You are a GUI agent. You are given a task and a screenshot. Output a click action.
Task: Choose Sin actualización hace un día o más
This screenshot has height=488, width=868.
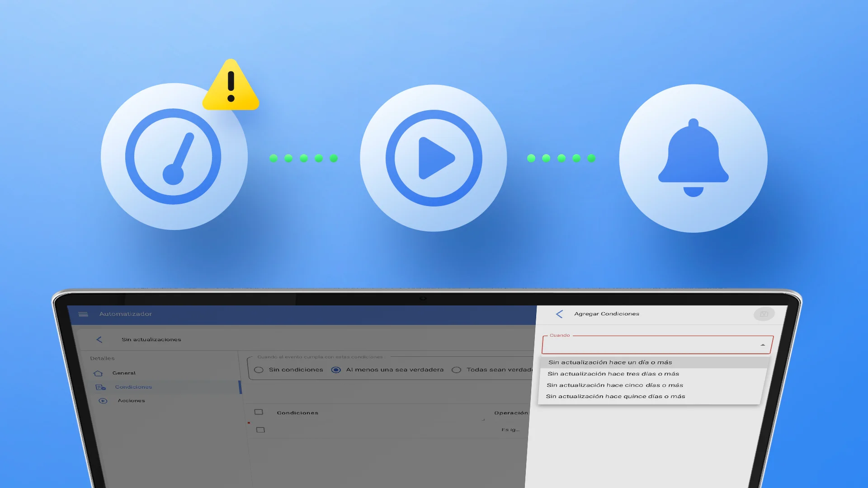coord(610,362)
